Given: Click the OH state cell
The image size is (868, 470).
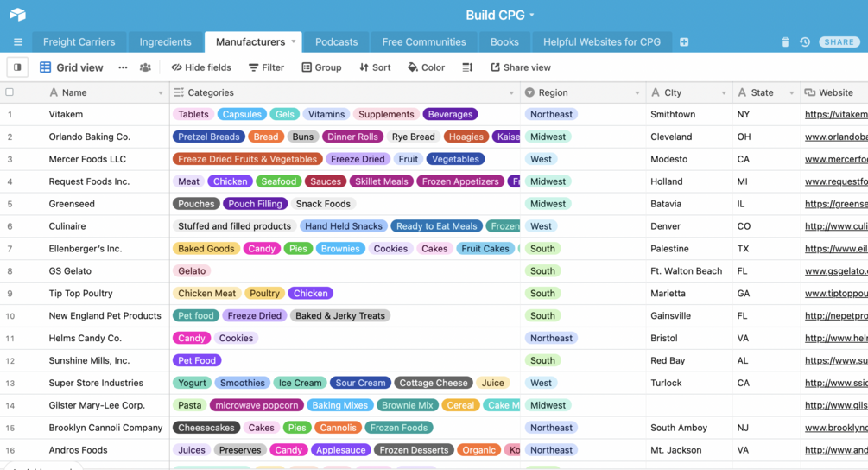Looking at the screenshot, I should [744, 137].
